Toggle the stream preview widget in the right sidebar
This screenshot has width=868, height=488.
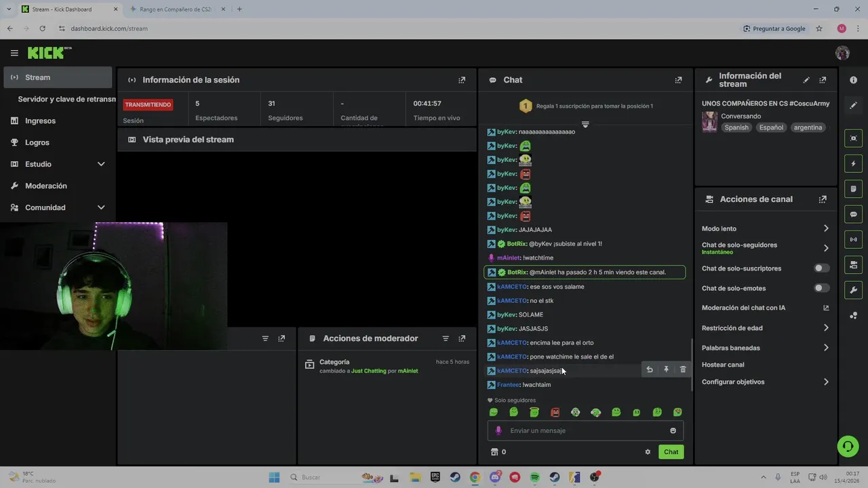(x=853, y=138)
